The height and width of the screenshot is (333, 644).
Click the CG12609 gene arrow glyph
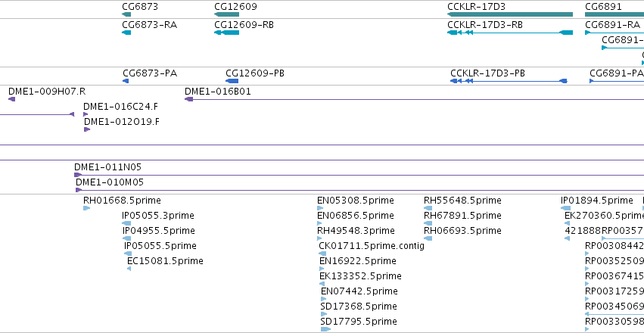pyautogui.click(x=226, y=14)
